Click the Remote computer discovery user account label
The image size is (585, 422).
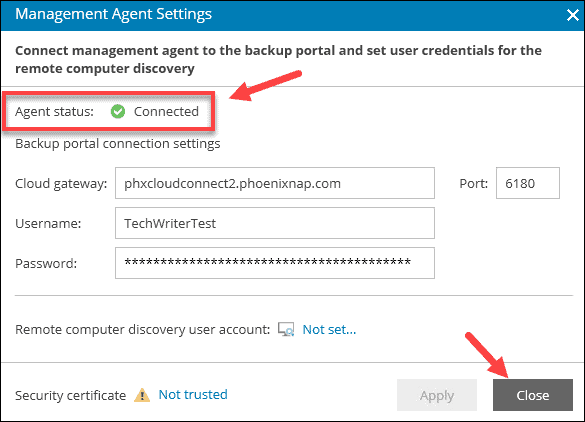[x=143, y=329]
